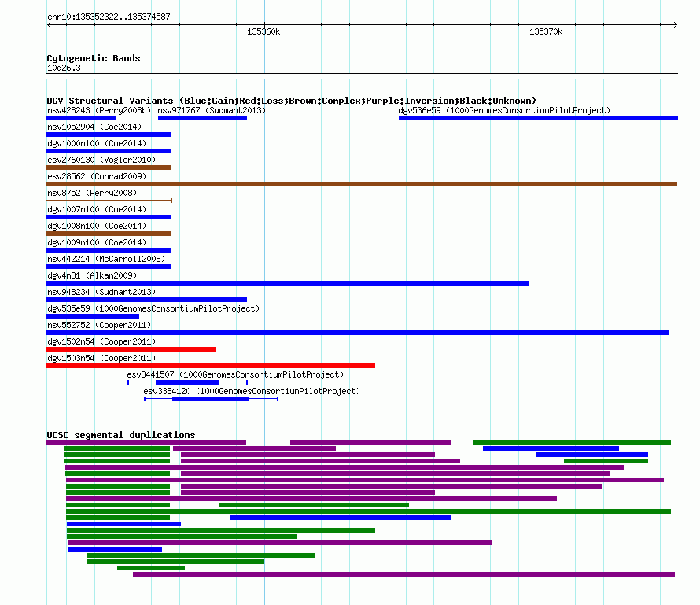Screen dimensions: 700x605
Task: Click the chr10:135352322..135374587 coordinate label
Action: [x=109, y=17]
